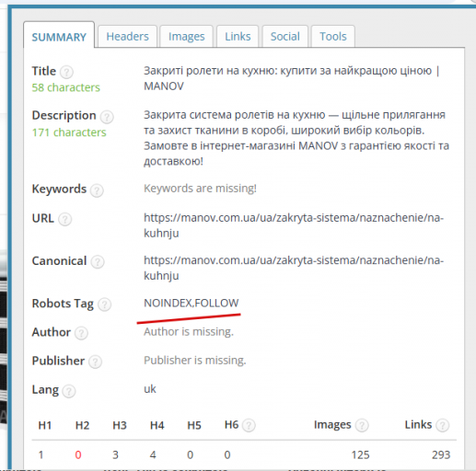The width and height of the screenshot is (476, 471).
Task: Click the Canonical field label
Action: coord(59,261)
